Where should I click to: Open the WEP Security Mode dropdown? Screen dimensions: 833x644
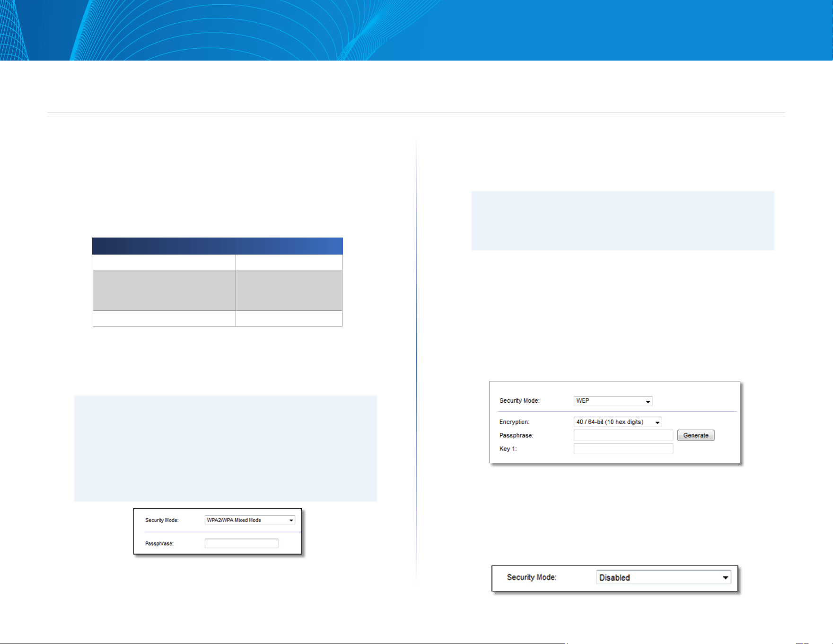coord(613,401)
